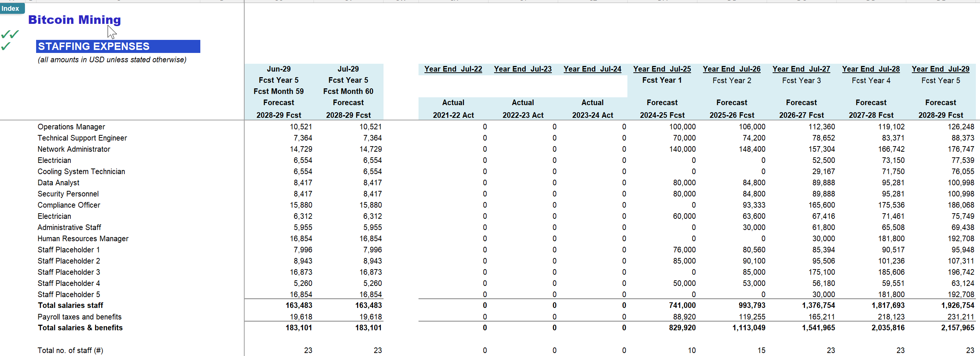Select the Payroll taxes and benefits label
Image resolution: width=980 pixels, height=356 pixels.
[x=79, y=316]
